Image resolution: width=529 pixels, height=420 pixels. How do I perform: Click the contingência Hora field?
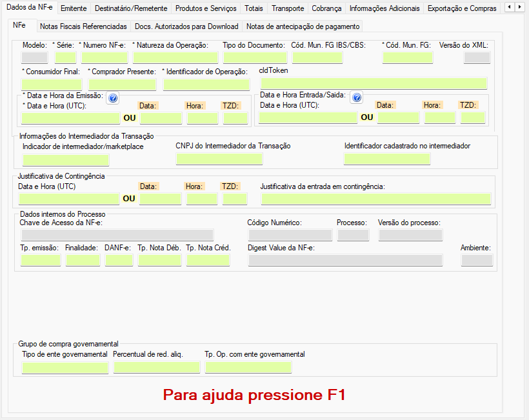tap(202, 199)
